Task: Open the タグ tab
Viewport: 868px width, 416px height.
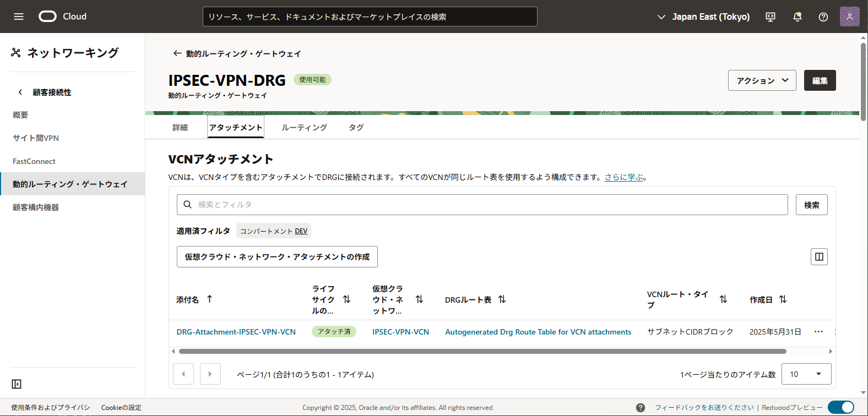Action: tap(356, 128)
